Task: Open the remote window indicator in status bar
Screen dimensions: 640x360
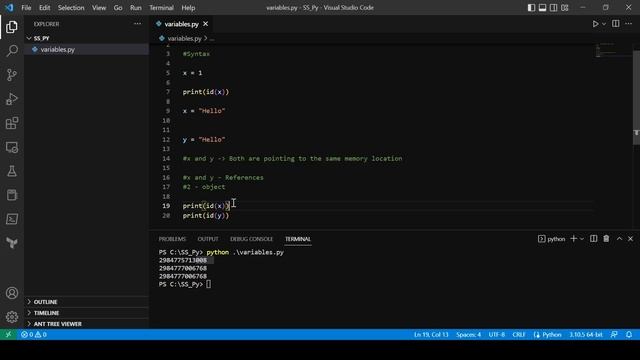Action: [x=8, y=335]
